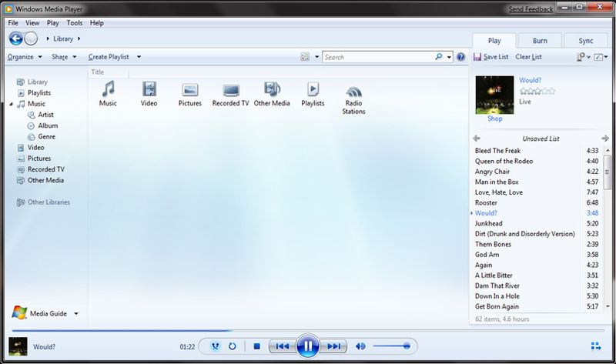Image resolution: width=616 pixels, height=364 pixels.
Task: Select 'Man in the Box' track
Action: [536, 182]
